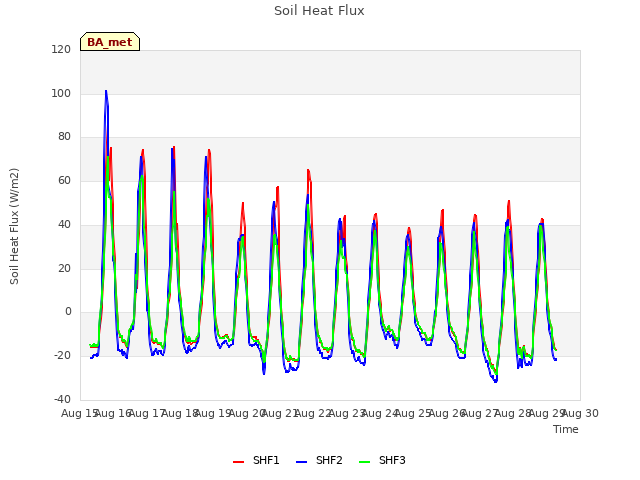This screenshot has height=480, width=640.
Task: Click the green SHF3 legend color marker
Action: (364, 462)
